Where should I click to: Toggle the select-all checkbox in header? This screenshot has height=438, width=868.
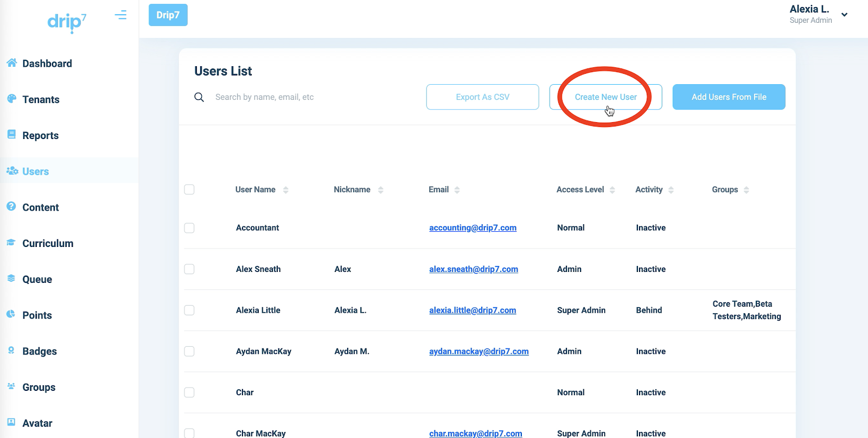click(x=189, y=189)
